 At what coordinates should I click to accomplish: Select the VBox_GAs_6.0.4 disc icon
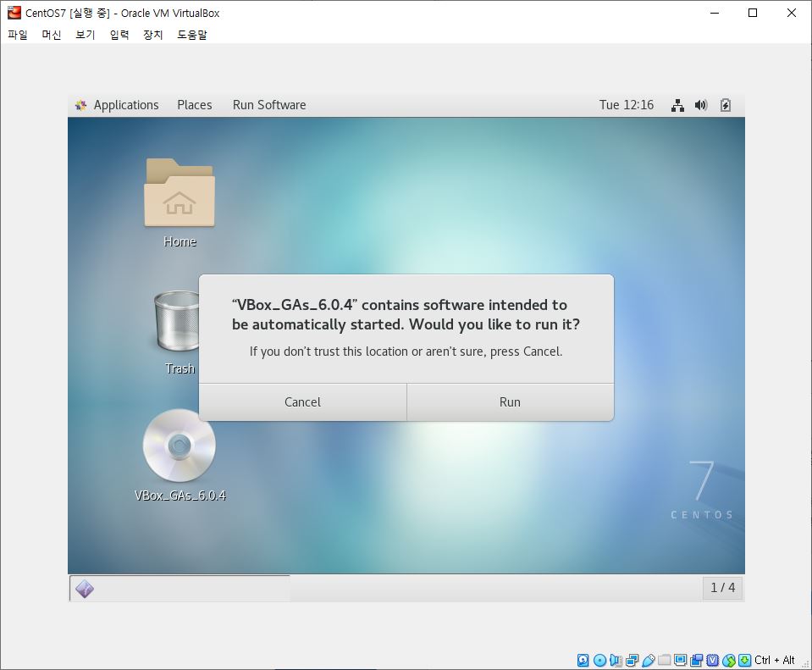(x=180, y=445)
